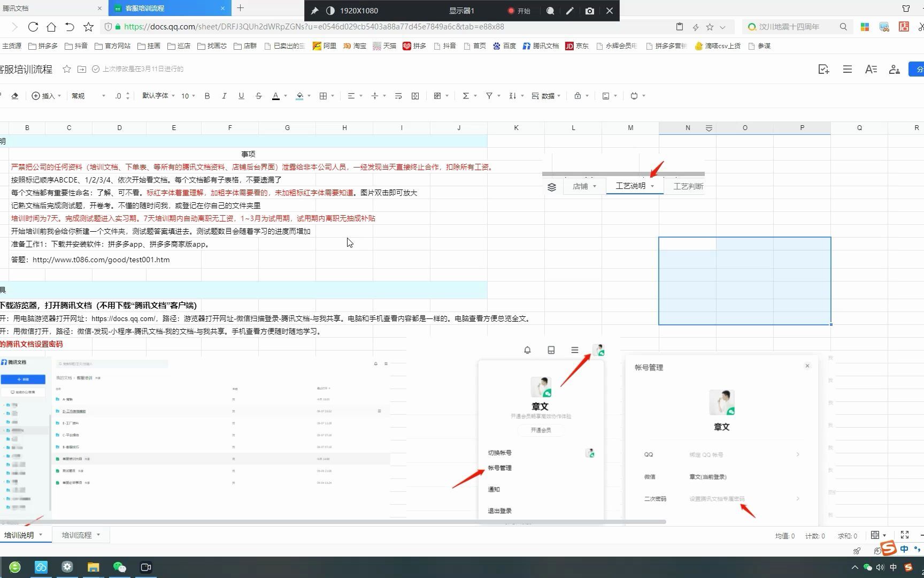This screenshot has width=924, height=578.
Task: Open the 滴嗒csv上货 bookmark
Action: click(717, 46)
